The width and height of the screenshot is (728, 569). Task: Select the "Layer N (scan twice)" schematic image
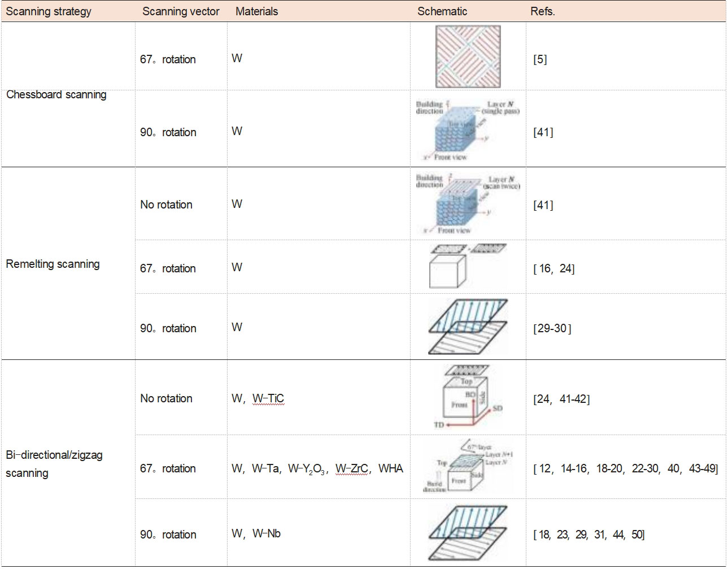pos(467,203)
